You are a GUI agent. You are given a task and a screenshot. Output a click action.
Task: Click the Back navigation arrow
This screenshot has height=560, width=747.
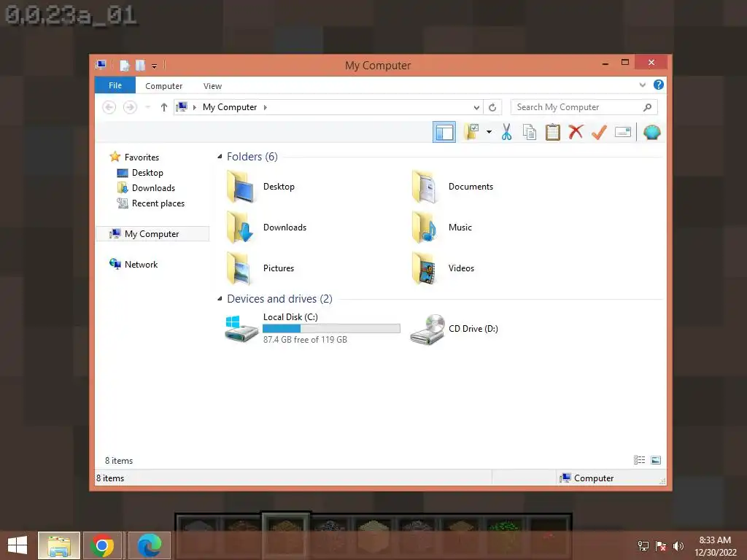coord(109,107)
